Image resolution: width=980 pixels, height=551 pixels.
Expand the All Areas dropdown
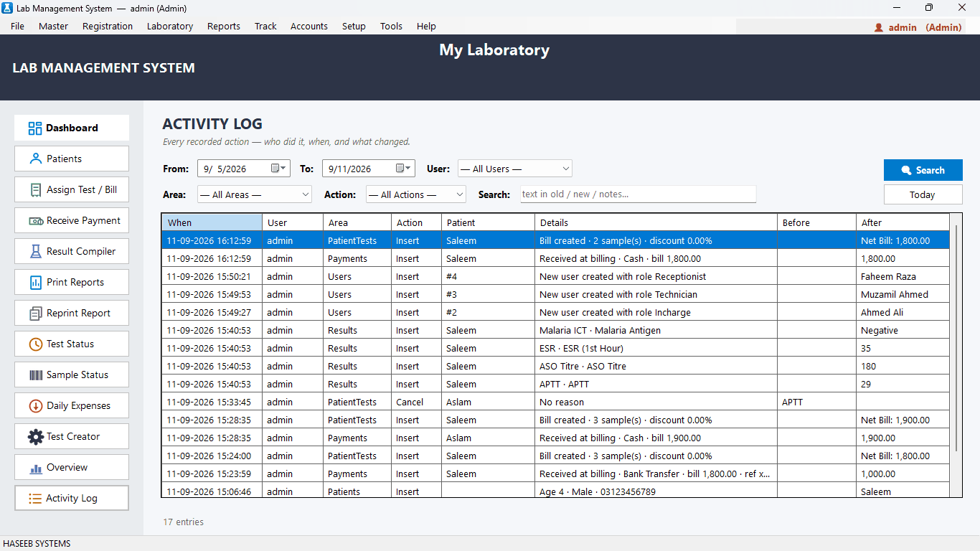[x=255, y=194]
